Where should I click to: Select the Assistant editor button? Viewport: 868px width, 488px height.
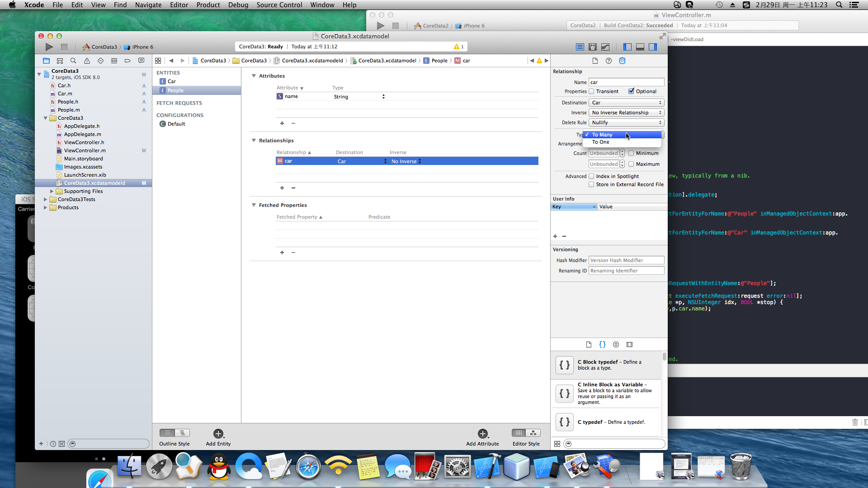(593, 47)
